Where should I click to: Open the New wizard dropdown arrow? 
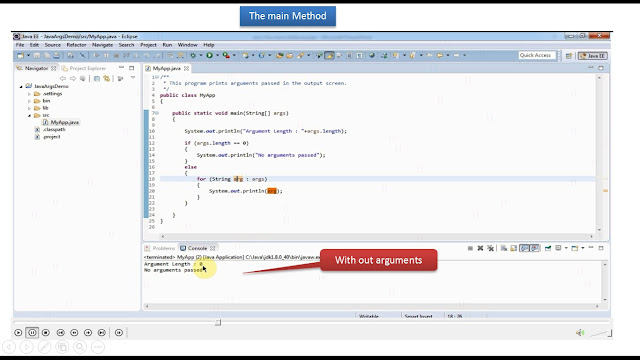28,56
